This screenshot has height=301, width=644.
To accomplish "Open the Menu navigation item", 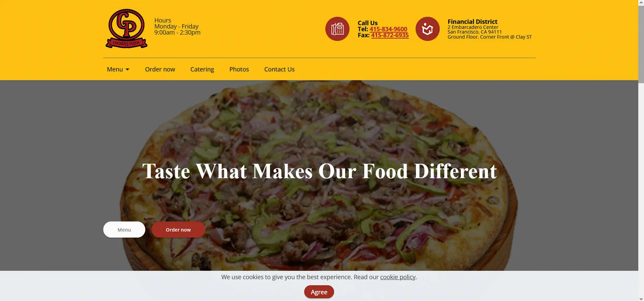I will (x=115, y=69).
